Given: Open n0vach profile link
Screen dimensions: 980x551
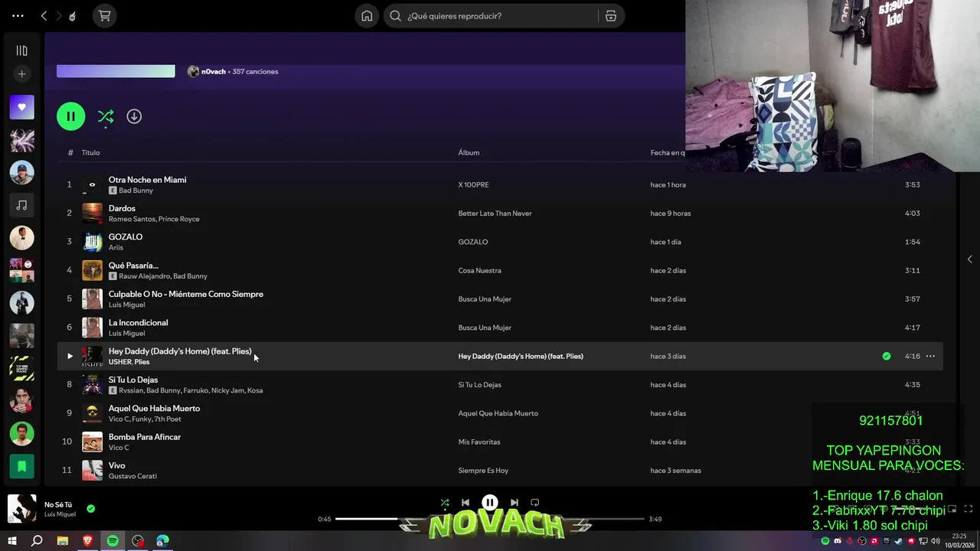Looking at the screenshot, I should [214, 72].
